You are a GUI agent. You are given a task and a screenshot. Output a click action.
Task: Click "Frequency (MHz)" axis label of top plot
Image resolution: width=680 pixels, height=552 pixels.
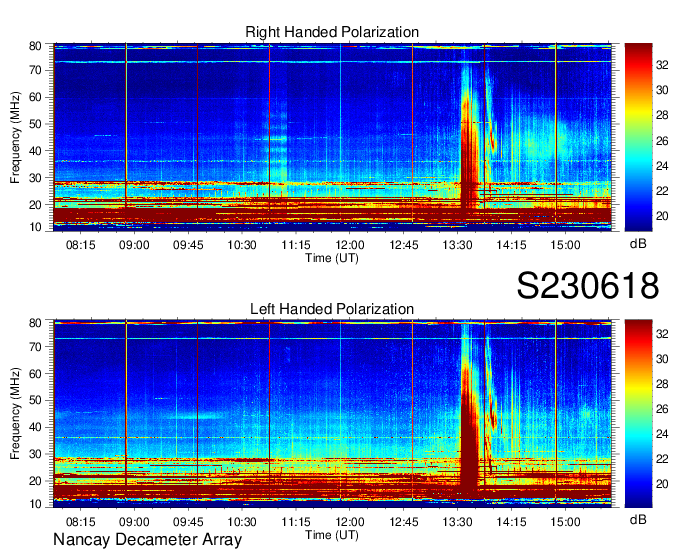coord(16,137)
